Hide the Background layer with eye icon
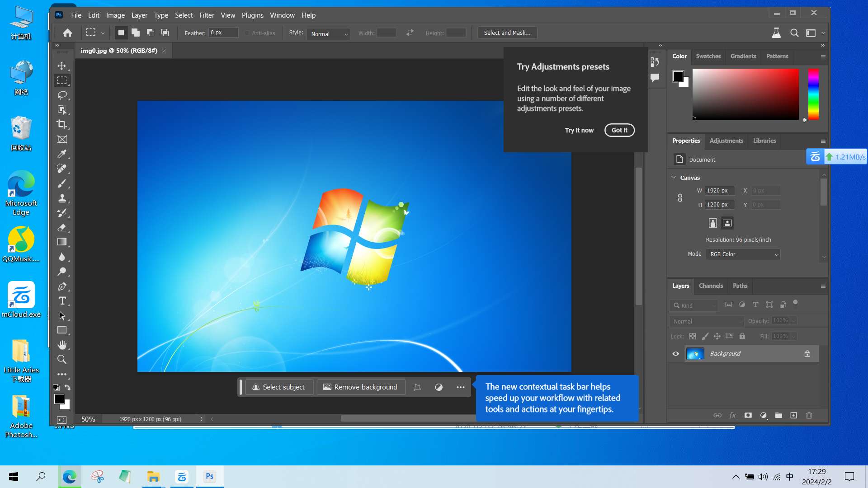The height and width of the screenshot is (488, 868). (x=675, y=354)
